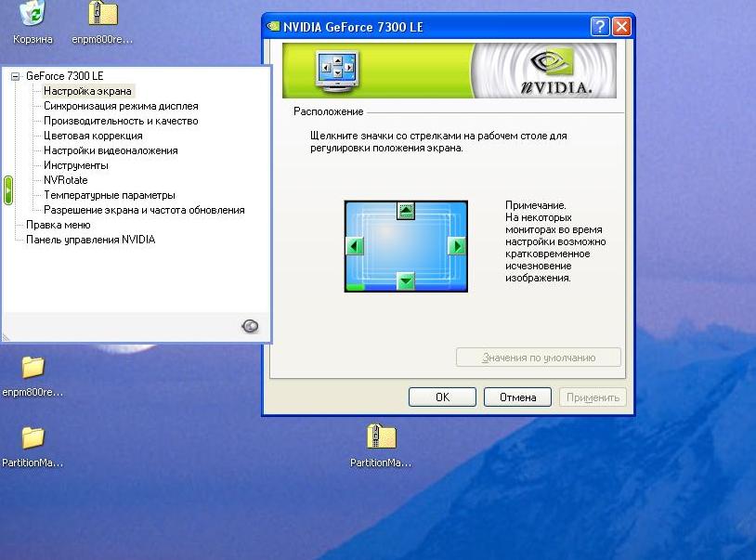Click Правка меню in the tree

58,225
